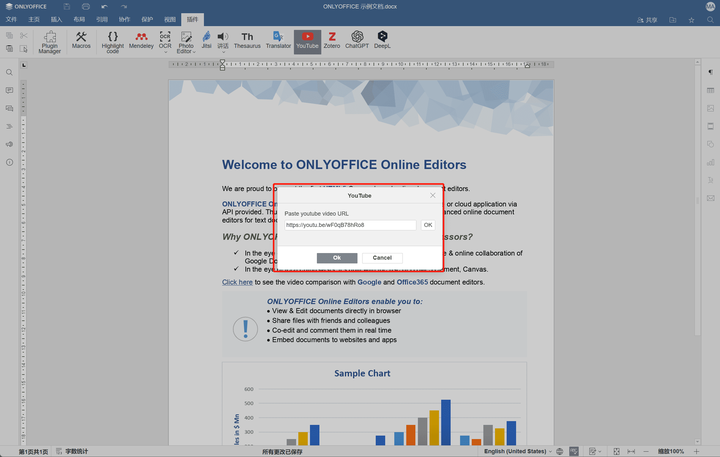Open the Highlight code plugin
Image resolution: width=720 pixels, height=457 pixels.
pos(113,40)
